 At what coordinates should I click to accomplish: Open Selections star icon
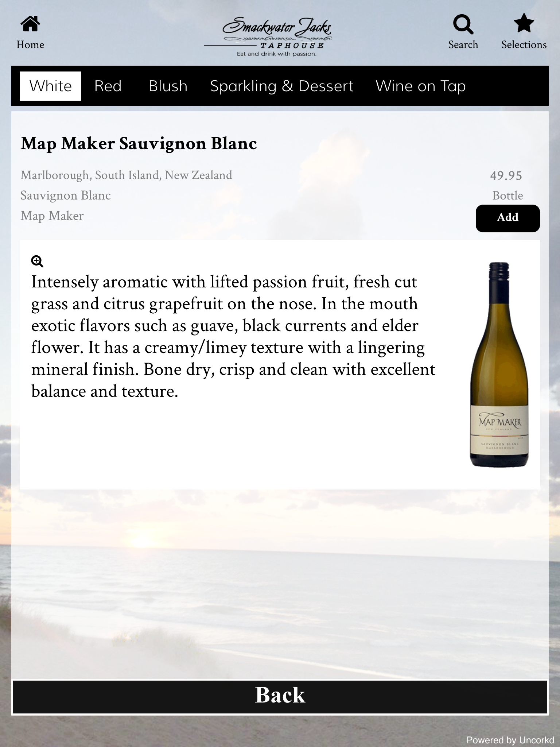point(524,23)
